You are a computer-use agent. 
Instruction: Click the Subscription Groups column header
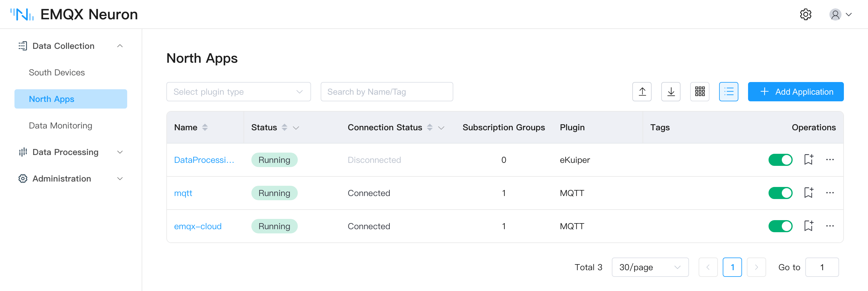coord(503,128)
